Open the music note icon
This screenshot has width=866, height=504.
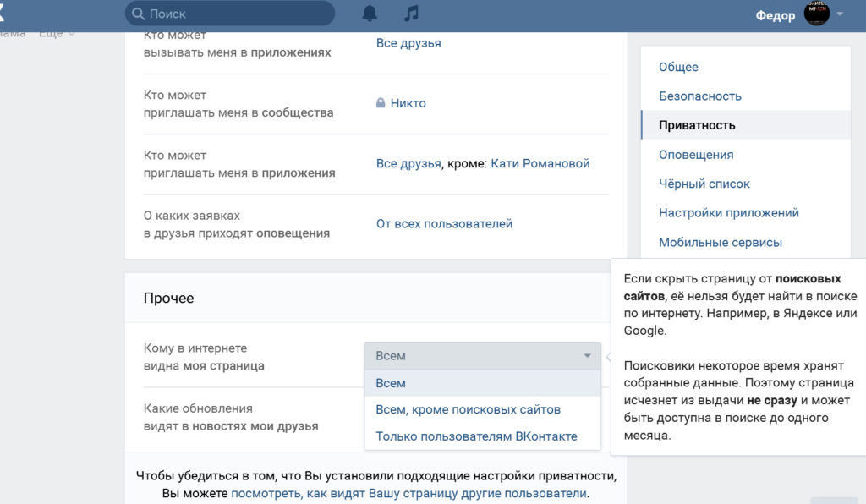click(x=411, y=14)
